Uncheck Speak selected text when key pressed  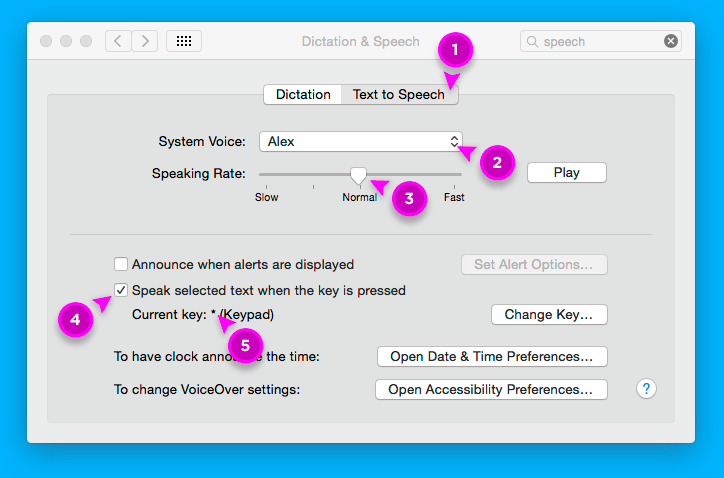coord(121,291)
